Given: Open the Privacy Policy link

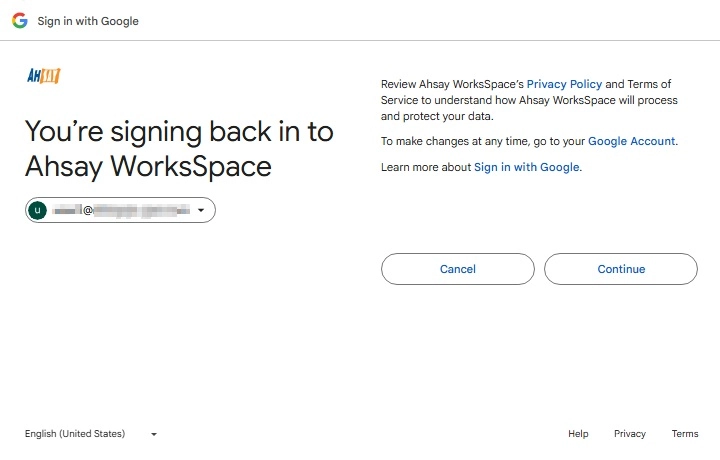Looking at the screenshot, I should point(564,84).
